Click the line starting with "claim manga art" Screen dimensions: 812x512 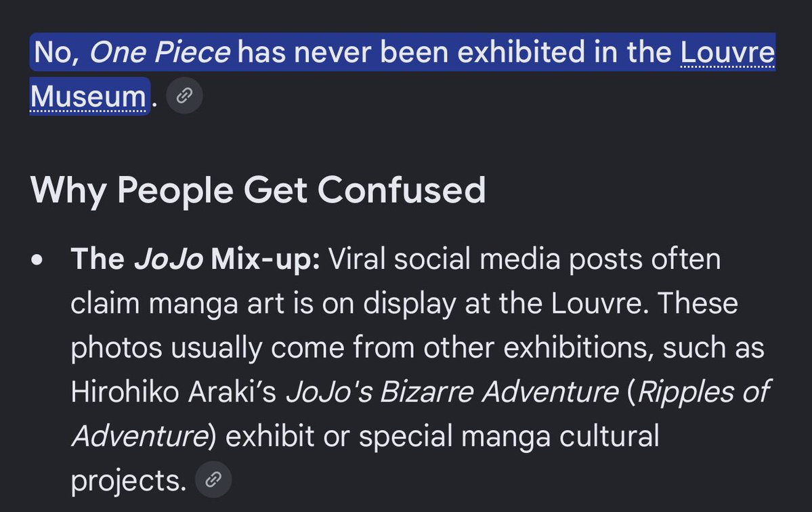click(404, 303)
